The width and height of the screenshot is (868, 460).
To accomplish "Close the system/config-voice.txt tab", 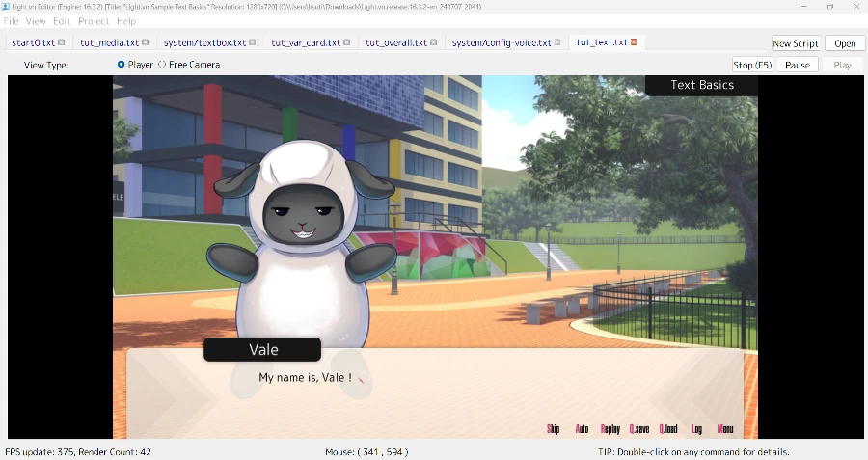I will [x=558, y=42].
